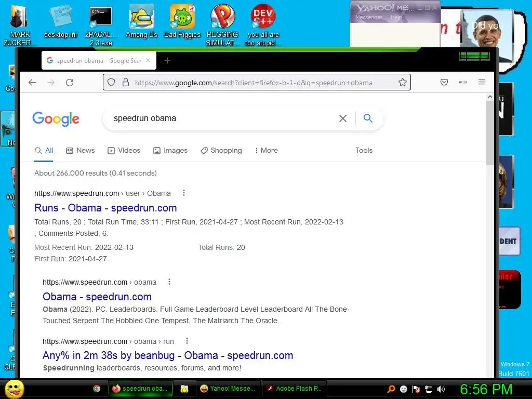Click the smiley face Start button
532x399 pixels.
[x=14, y=389]
